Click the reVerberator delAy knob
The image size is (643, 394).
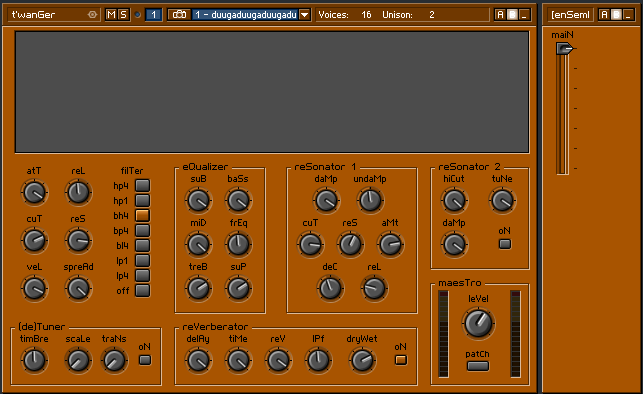click(198, 361)
